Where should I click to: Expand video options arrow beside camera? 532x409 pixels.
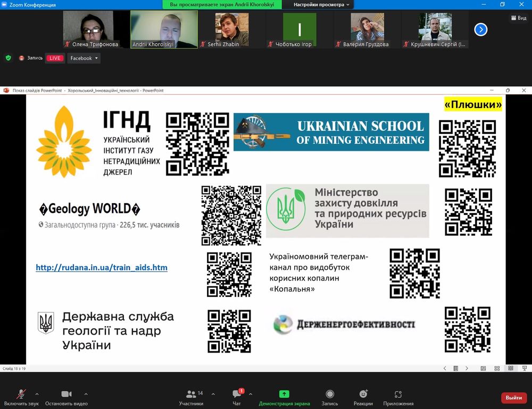86,394
